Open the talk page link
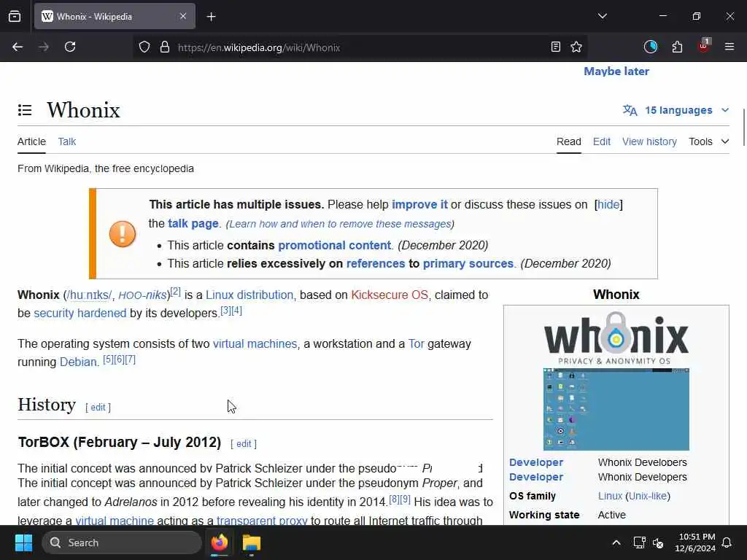Viewport: 747px width, 560px height. (193, 224)
